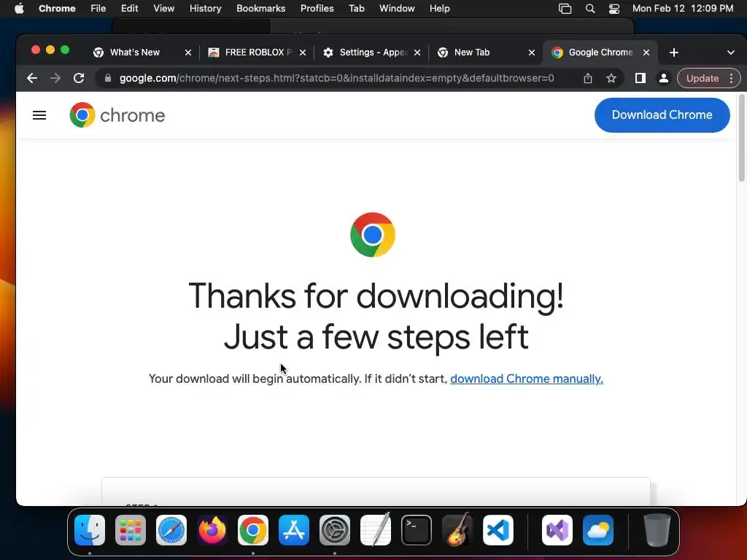This screenshot has height=560, width=747.
Task: Close the Google Chrome tab
Action: click(646, 52)
